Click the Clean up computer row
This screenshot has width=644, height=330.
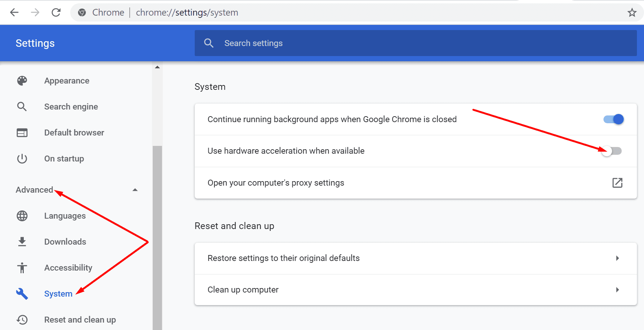tap(415, 290)
